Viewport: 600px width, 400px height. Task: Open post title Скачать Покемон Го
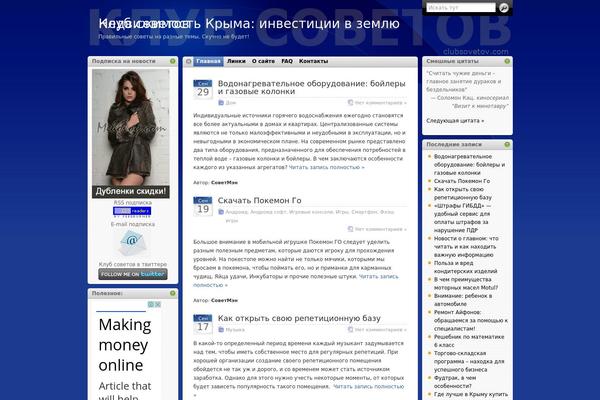259,201
